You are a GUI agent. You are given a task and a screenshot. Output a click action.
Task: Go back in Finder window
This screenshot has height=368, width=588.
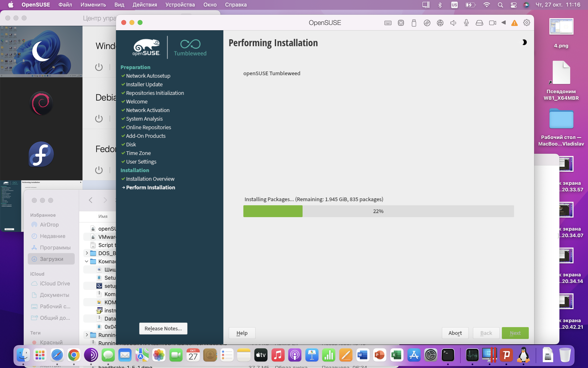point(91,200)
